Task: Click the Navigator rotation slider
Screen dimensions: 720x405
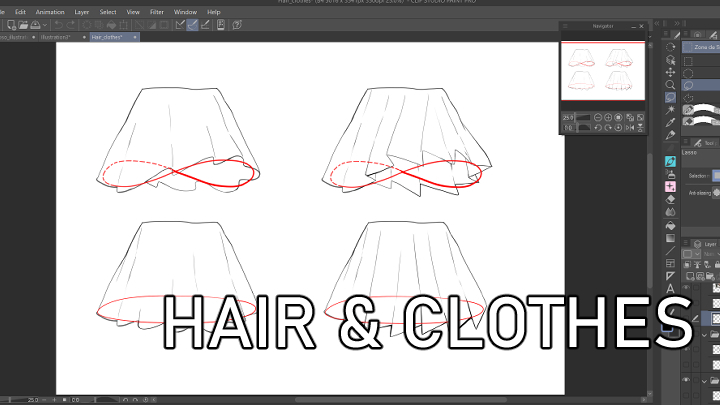Action: 583,128
